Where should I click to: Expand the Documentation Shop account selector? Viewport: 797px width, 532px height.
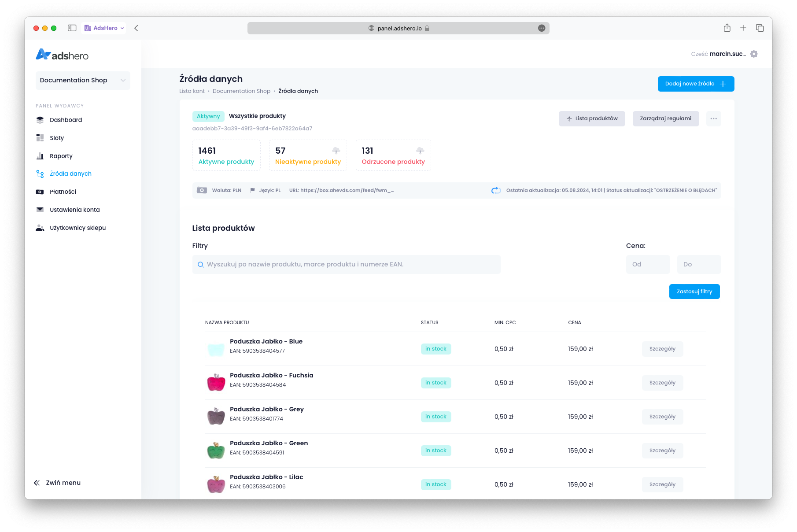click(x=83, y=80)
